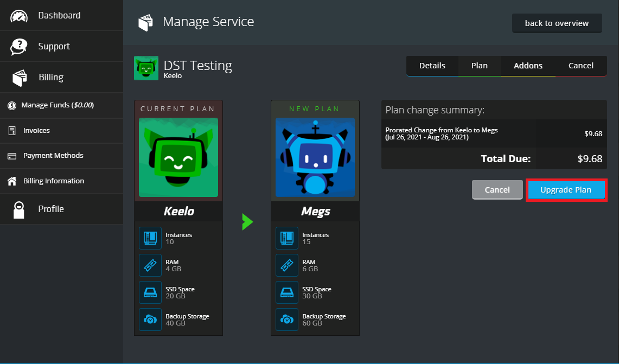Viewport: 619px width, 364px height.
Task: Switch to the Details tab
Action: [x=432, y=66]
